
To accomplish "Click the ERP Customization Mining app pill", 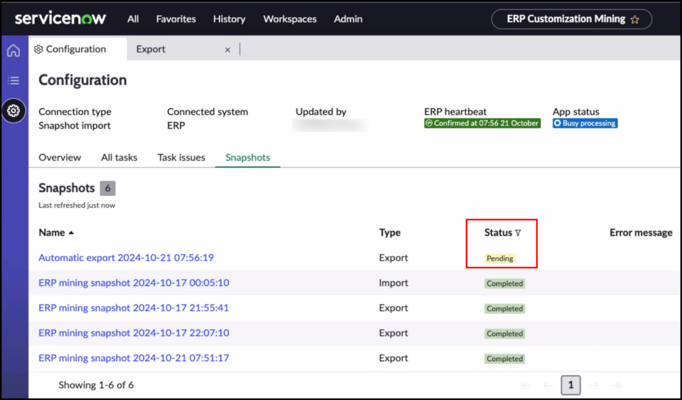I will (x=572, y=20).
